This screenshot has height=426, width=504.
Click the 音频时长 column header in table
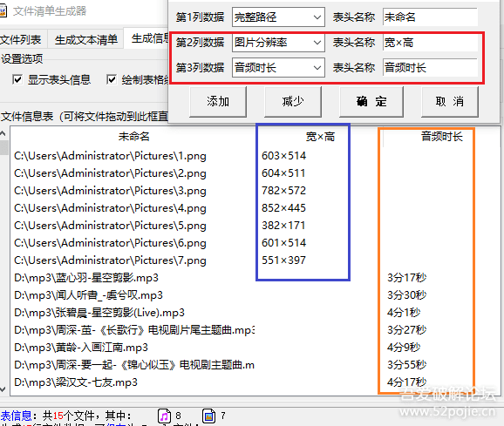442,137
